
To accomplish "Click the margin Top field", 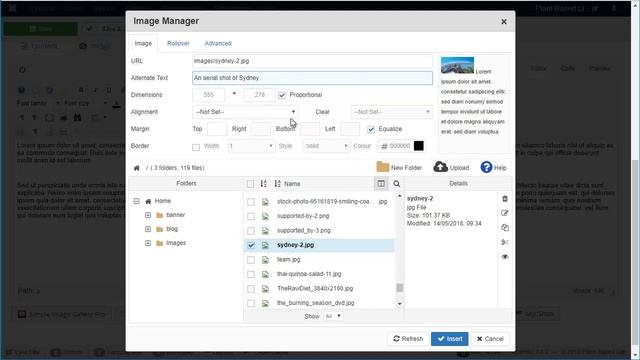I will 217,129.
